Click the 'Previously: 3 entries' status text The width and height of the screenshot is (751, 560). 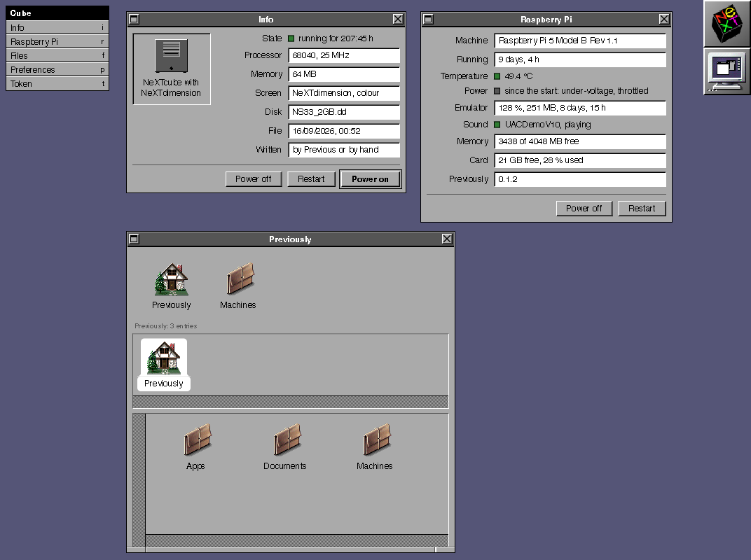(x=166, y=326)
